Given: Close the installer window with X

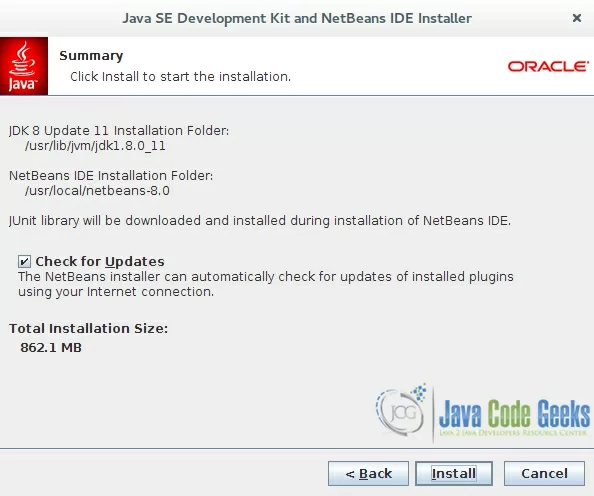Looking at the screenshot, I should [x=577, y=18].
